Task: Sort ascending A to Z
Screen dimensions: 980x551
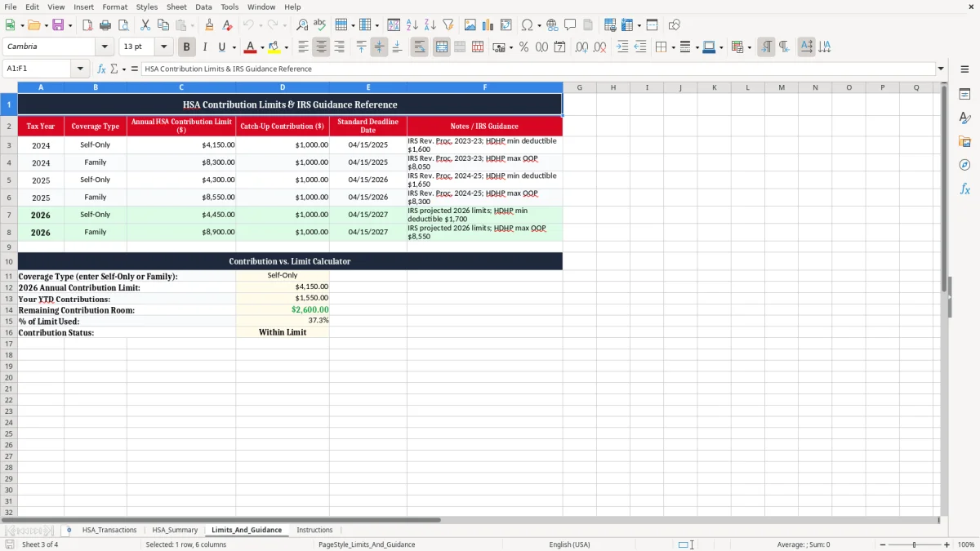Action: [x=412, y=25]
